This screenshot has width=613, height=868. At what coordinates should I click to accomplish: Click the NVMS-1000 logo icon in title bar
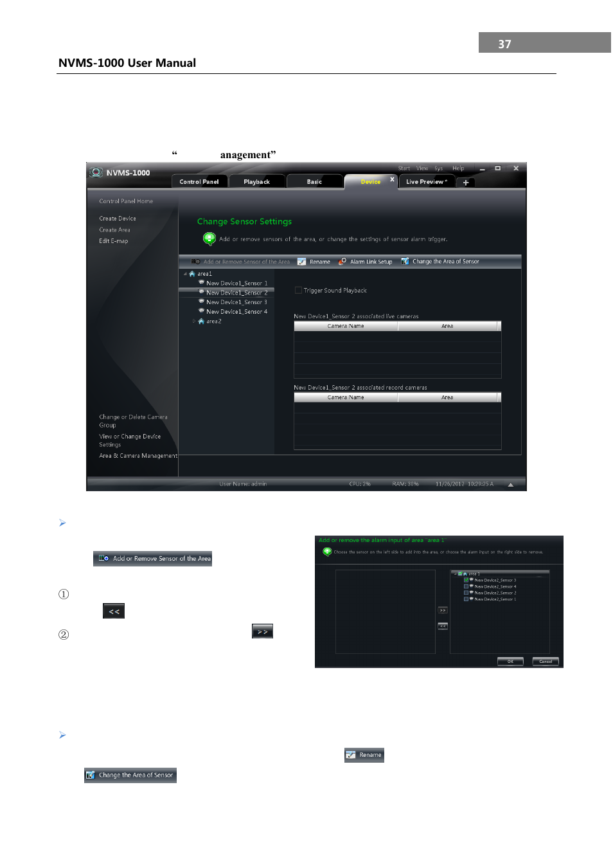click(x=96, y=172)
